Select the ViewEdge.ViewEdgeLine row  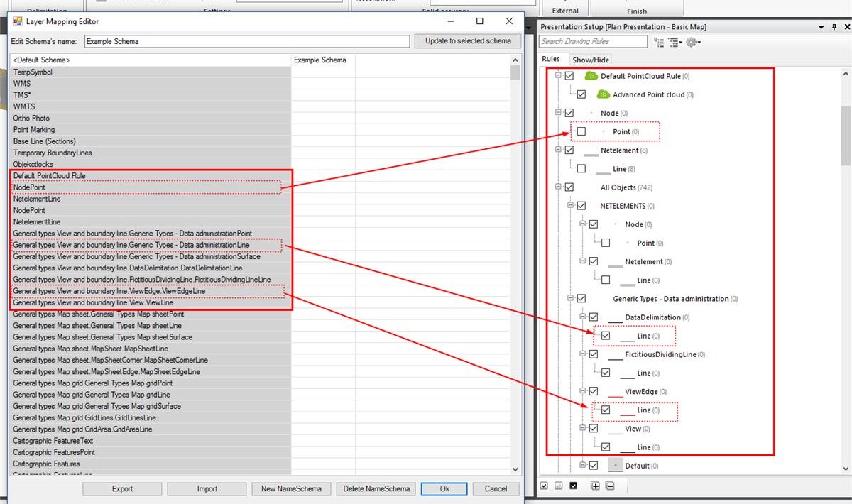[151, 291]
